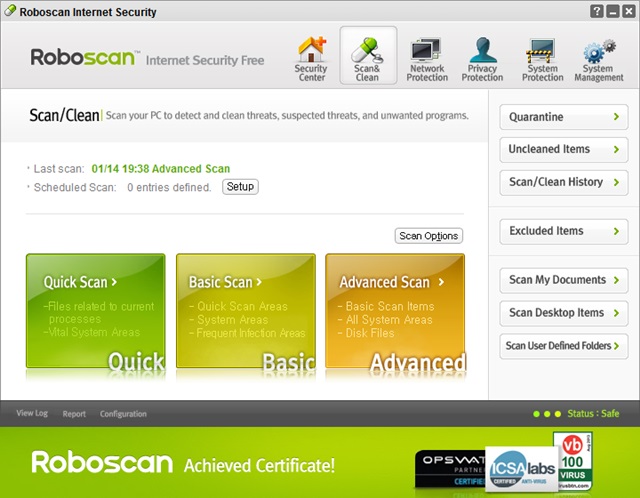Viewport: 640px width, 498px height.
Task: Start the yellow Basic Scan tile
Action: click(246, 311)
